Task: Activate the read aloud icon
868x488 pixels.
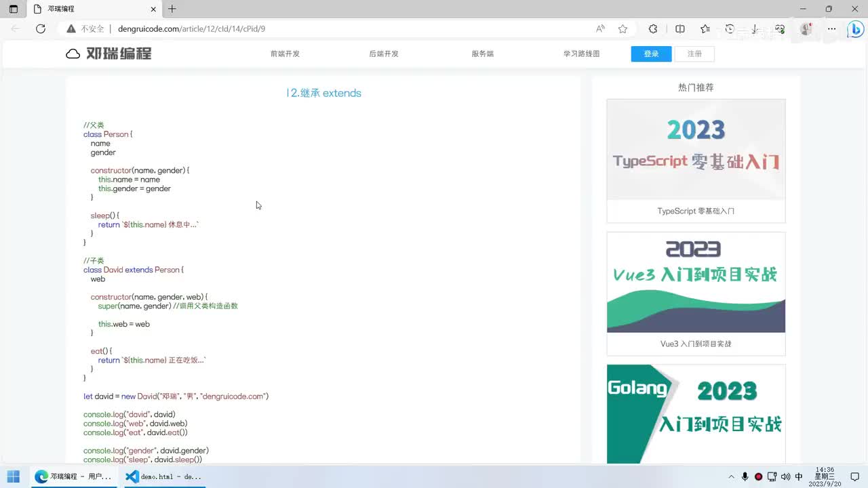Action: [x=601, y=28]
